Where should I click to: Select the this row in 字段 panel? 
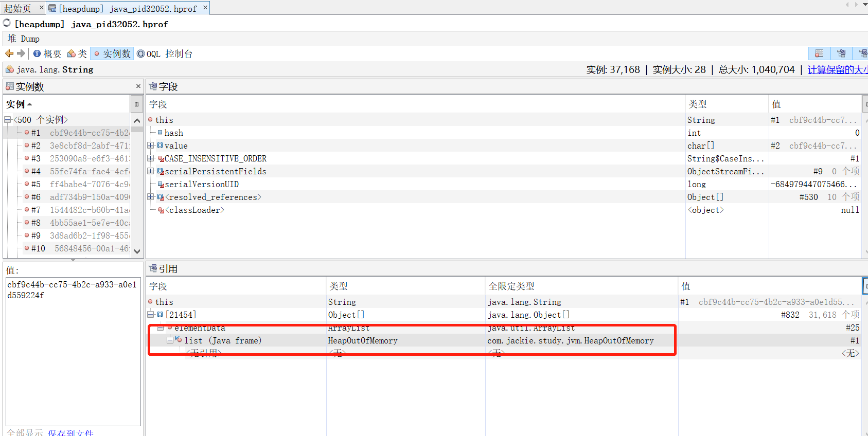click(x=503, y=120)
